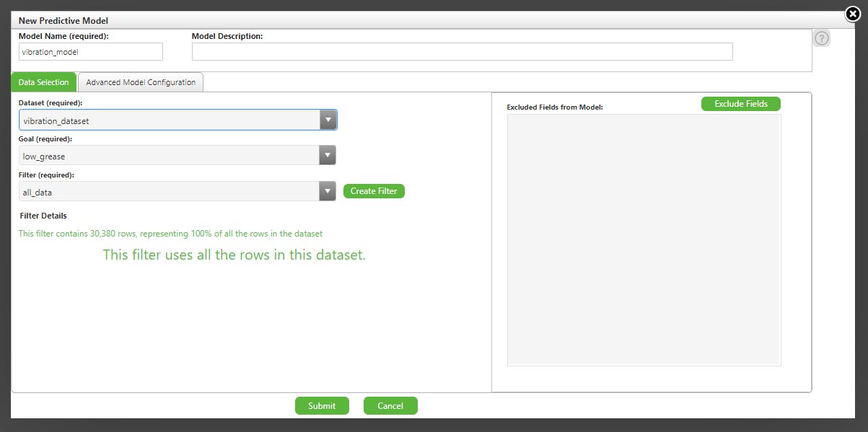Click the Model Description input field

(462, 51)
